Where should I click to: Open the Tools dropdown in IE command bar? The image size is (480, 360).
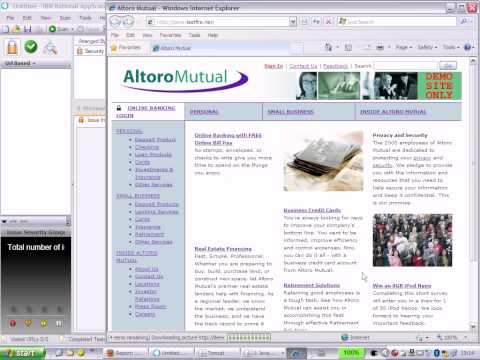pyautogui.click(x=451, y=47)
